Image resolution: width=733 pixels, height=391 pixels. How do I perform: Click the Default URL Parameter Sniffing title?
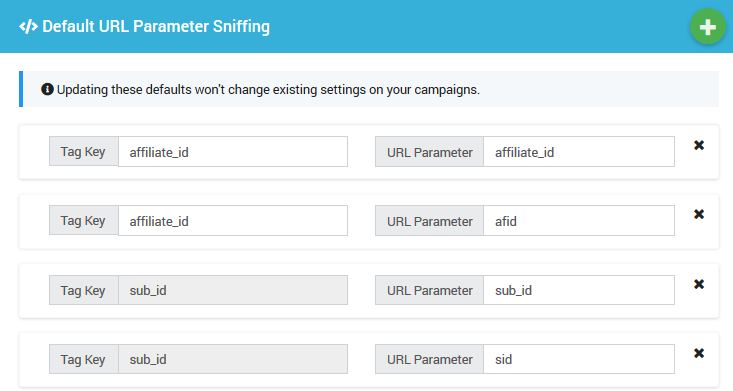(156, 27)
